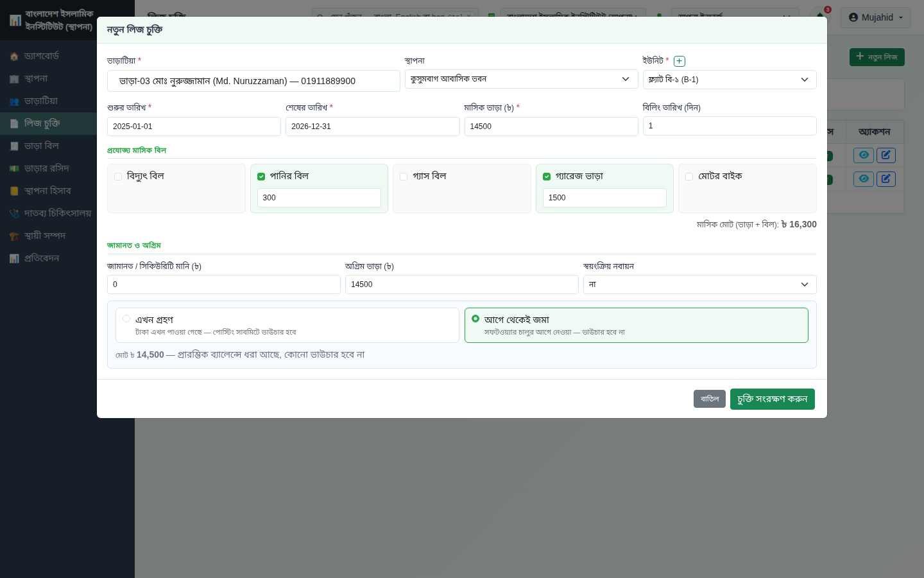The width and height of the screenshot is (924, 578).
Task: Expand the ইউনিট dropdown showing ফ্ল্যাট বি-১
Action: [x=730, y=80]
